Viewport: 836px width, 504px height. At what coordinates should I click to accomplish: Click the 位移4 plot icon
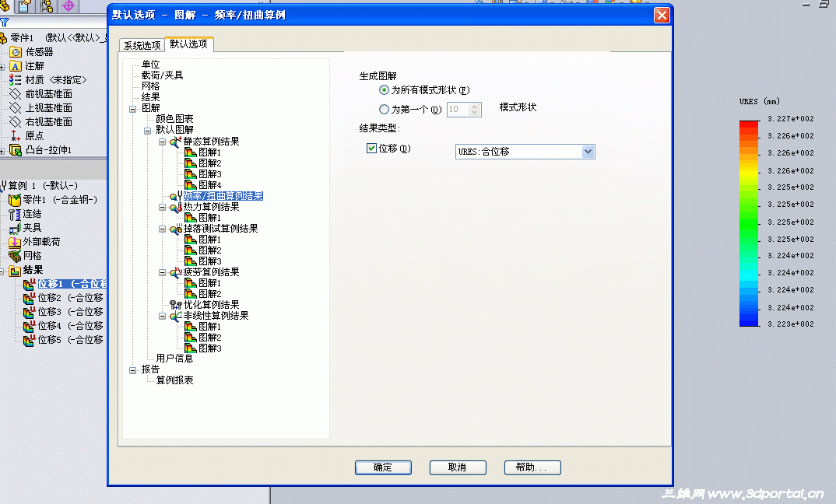coord(30,326)
